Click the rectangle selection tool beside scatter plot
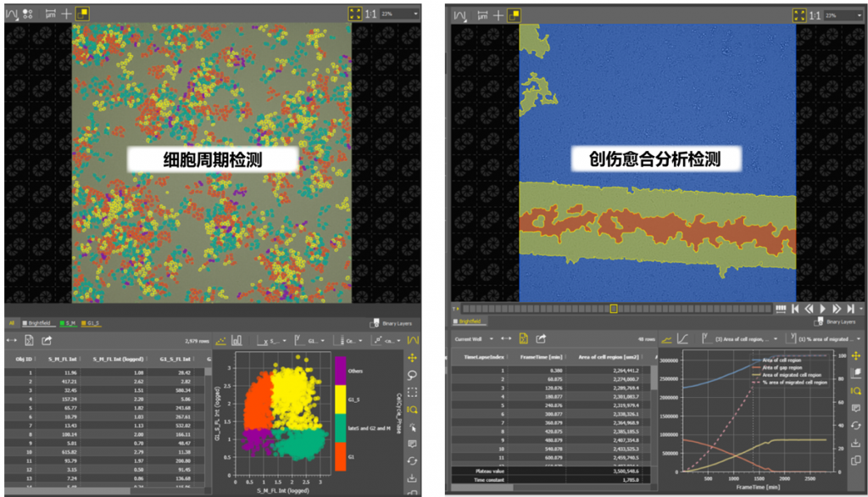 point(412,392)
